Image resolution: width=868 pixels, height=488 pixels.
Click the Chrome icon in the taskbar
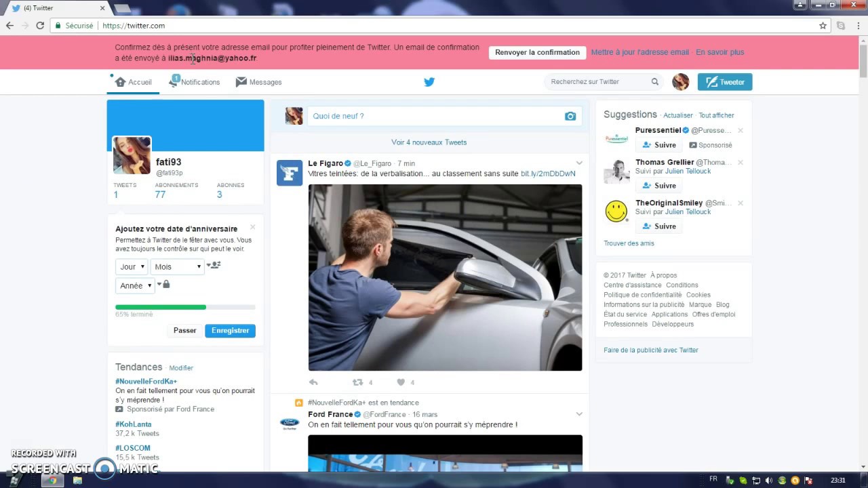point(52,481)
